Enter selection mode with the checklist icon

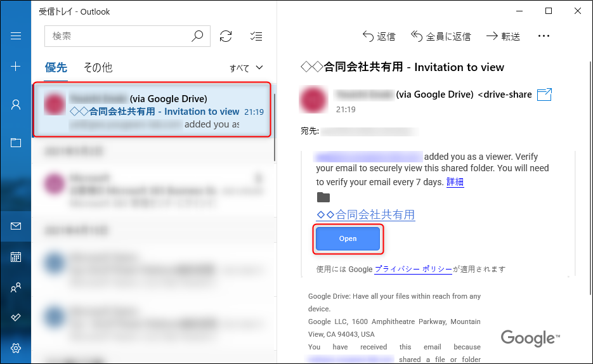(x=256, y=36)
